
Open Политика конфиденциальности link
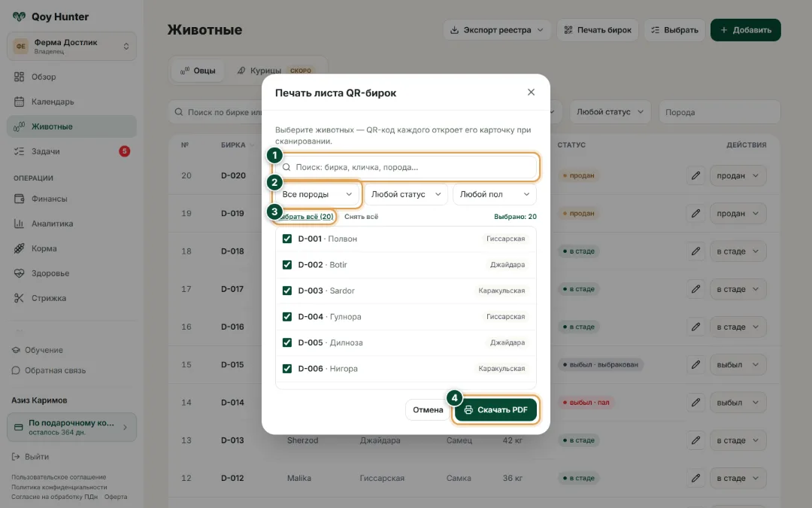[x=59, y=487]
